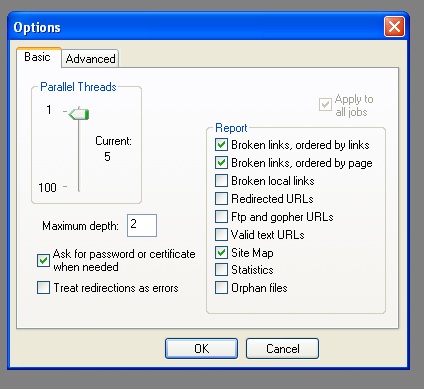Confirm settings with the OK button
424x389 pixels.
pyautogui.click(x=201, y=349)
